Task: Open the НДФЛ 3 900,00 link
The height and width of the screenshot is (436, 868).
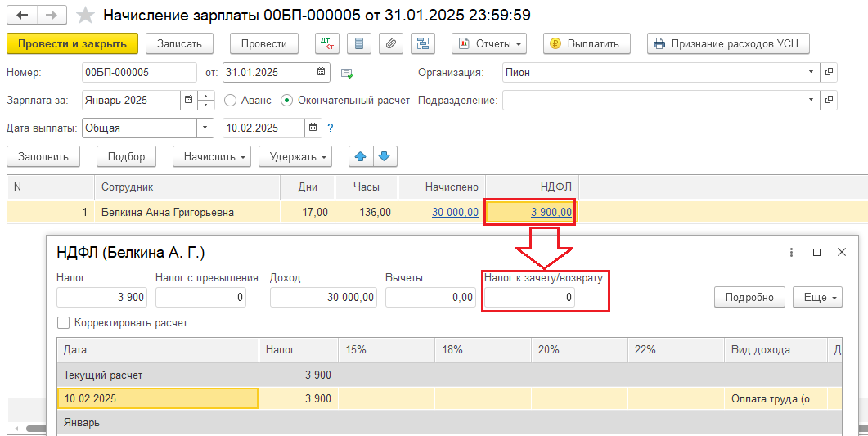Action: click(551, 212)
